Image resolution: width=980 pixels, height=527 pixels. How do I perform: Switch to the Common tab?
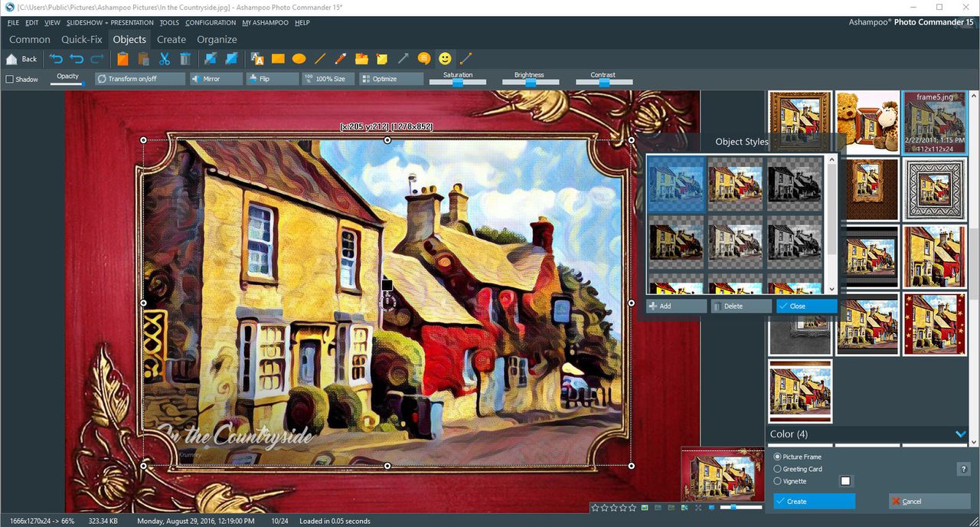[x=30, y=39]
